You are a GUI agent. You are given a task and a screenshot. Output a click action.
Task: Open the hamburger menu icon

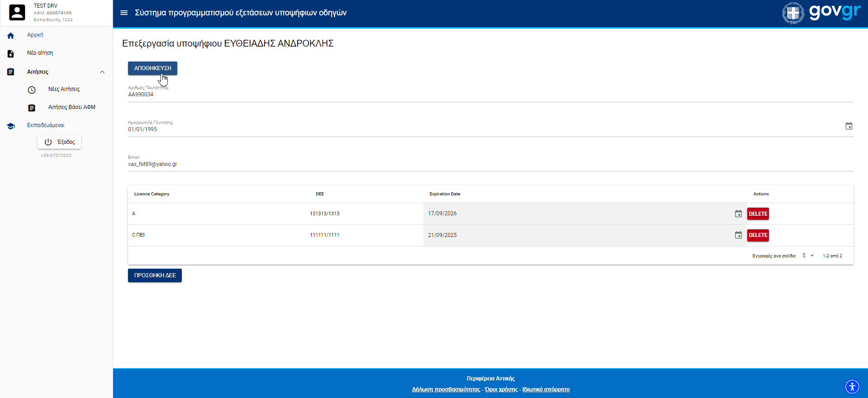(124, 13)
